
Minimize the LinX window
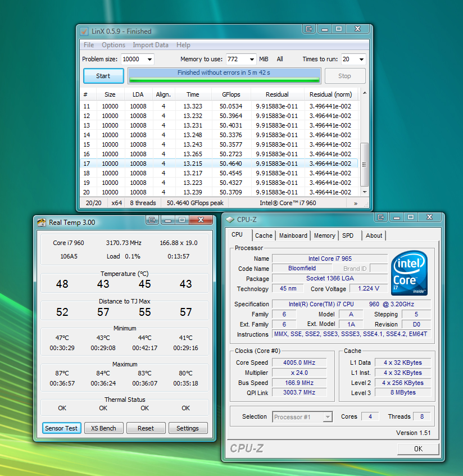pos(325,29)
